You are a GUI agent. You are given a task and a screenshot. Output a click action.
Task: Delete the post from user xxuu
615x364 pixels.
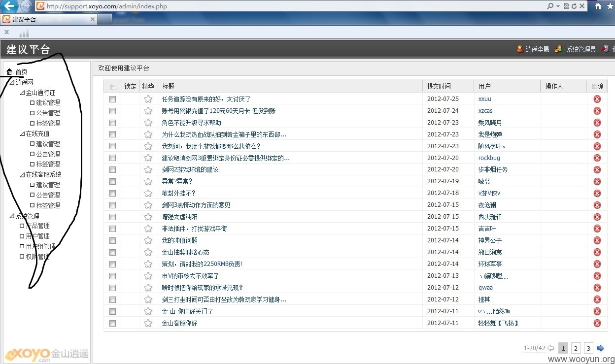[x=597, y=99]
